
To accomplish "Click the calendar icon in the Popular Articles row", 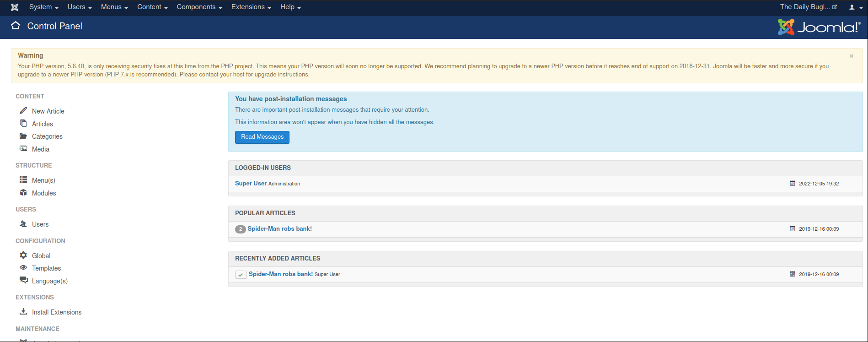I will coord(793,228).
